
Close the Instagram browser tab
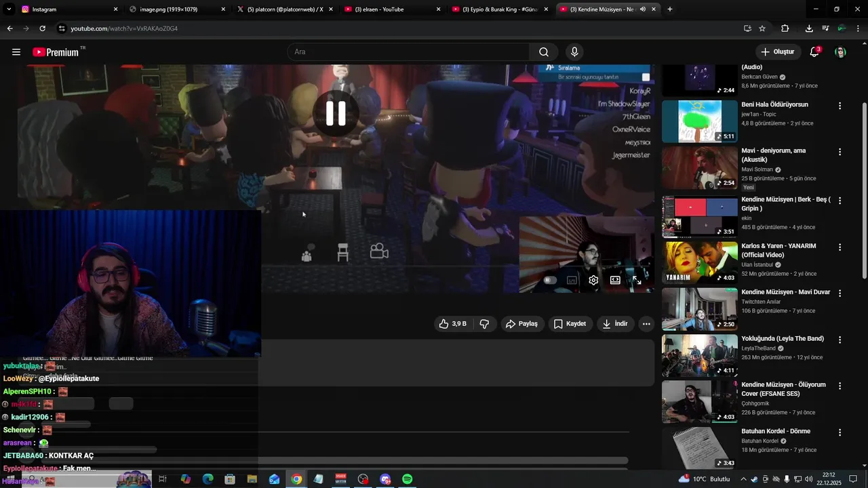115,9
